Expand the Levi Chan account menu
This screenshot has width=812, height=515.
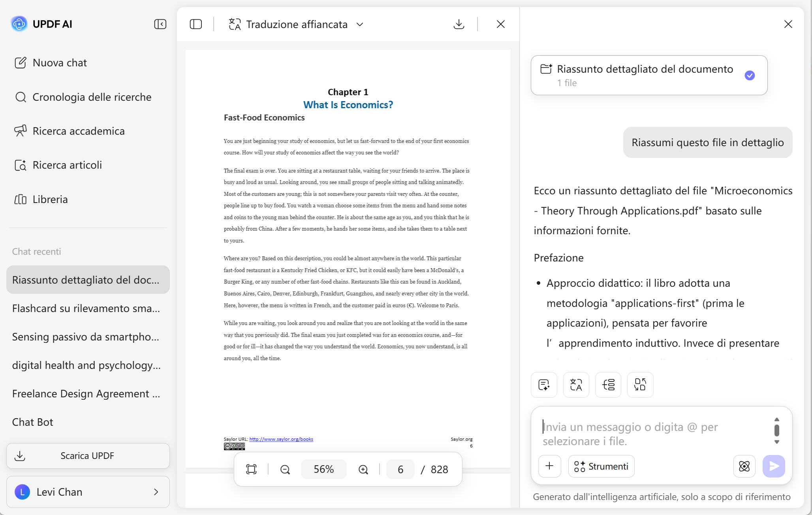156,492
